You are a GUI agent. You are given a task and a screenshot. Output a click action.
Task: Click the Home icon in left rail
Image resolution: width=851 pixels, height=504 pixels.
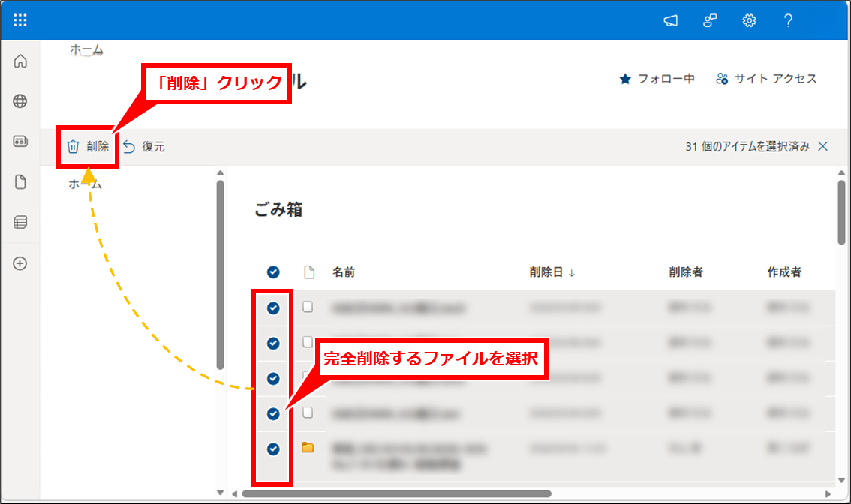pyautogui.click(x=20, y=61)
